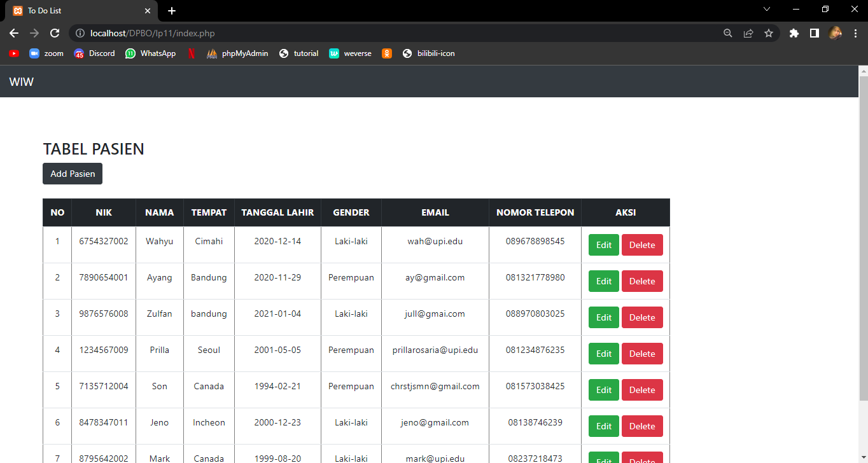This screenshot has height=463, width=868.
Task: Click the Add Pasien button
Action: click(x=72, y=173)
